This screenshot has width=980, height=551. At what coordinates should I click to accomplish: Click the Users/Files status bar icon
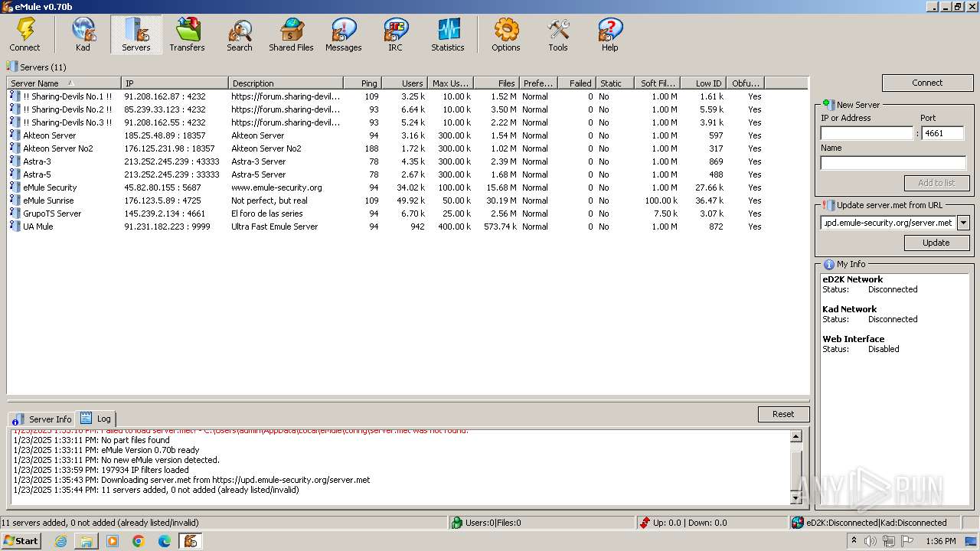457,523
